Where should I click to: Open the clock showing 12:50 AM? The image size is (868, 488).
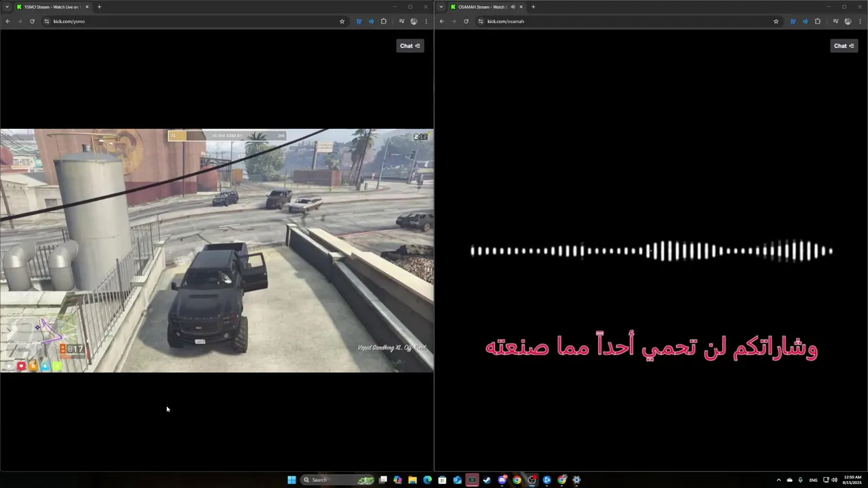point(852,480)
